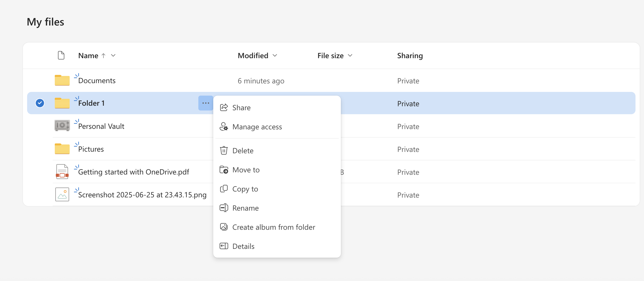Image resolution: width=644 pixels, height=281 pixels.
Task: Click the Details pane icon
Action: pos(224,246)
